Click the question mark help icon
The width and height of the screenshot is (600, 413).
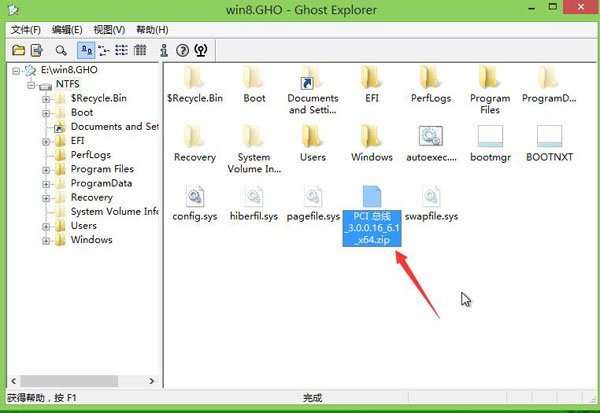(x=183, y=50)
